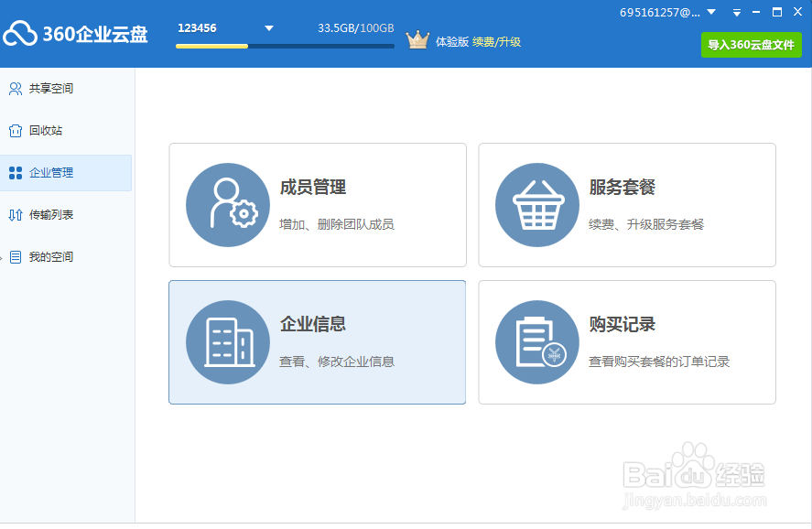The image size is (812, 529).
Task: Click the 我的空间 document icon
Action: coord(16,257)
